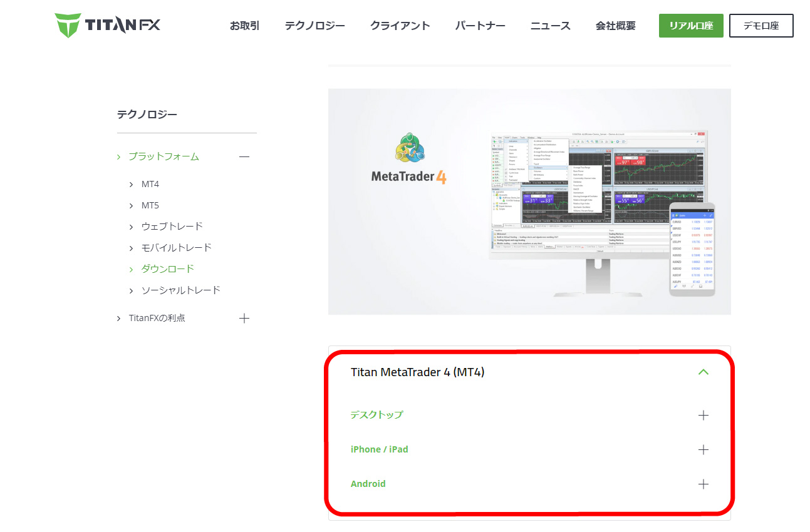
Task: Open the お取引 menu
Action: coord(244,26)
